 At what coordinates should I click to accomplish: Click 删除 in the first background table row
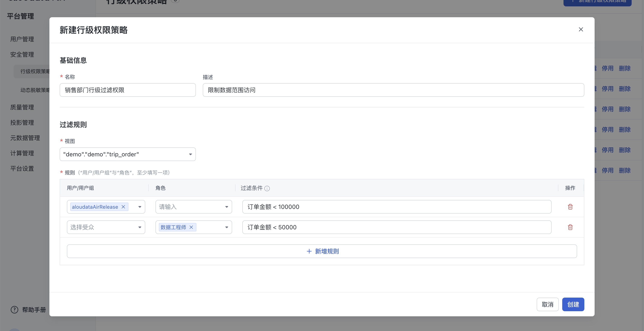coord(625,68)
